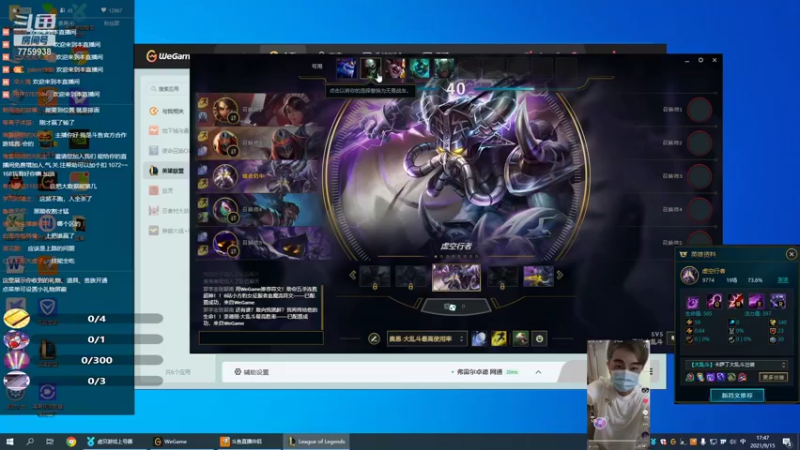800x450 pixels.
Task: Select the fourth teammate's champion portrait
Action: [x=225, y=209]
